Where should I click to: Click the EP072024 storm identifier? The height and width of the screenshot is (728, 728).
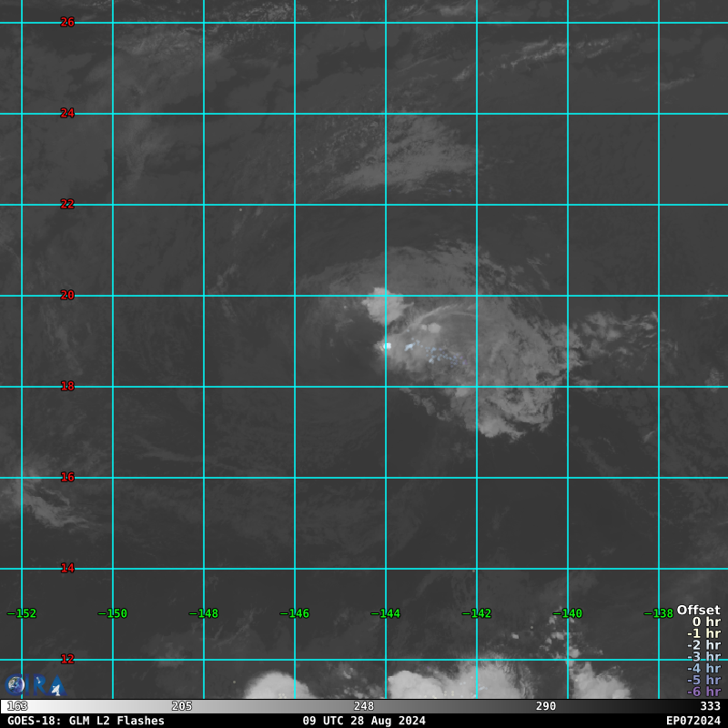tap(693, 721)
